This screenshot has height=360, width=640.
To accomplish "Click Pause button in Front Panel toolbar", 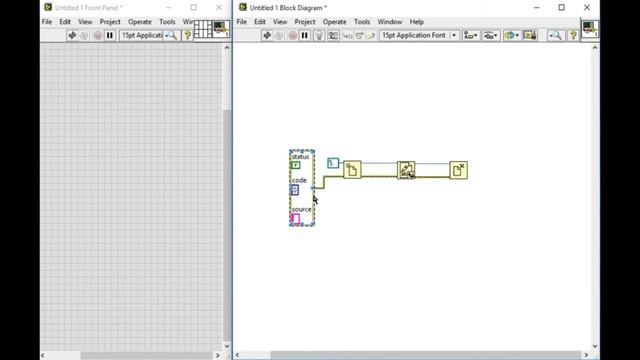I will 110,36.
